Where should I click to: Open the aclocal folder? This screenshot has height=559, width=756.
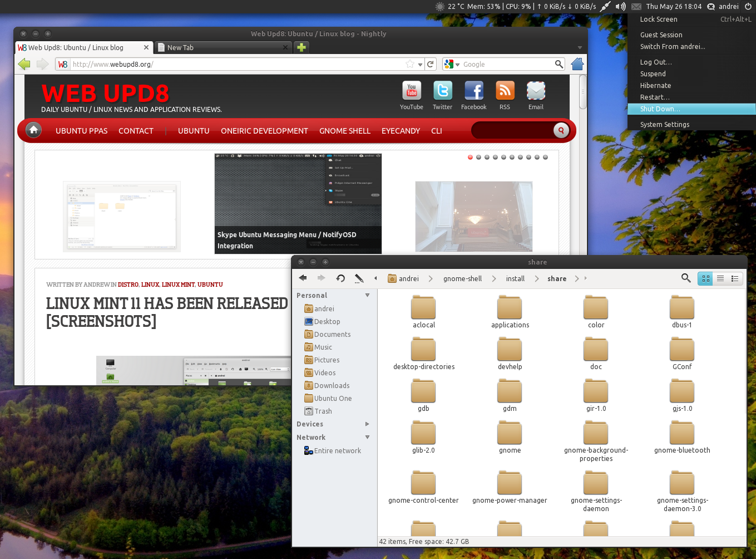pyautogui.click(x=423, y=312)
